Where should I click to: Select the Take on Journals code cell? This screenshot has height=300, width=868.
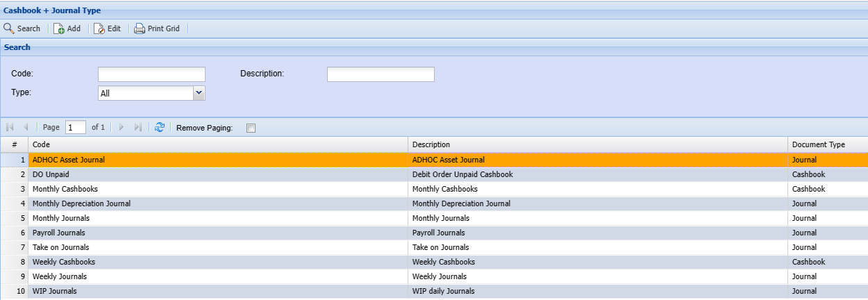click(x=218, y=247)
